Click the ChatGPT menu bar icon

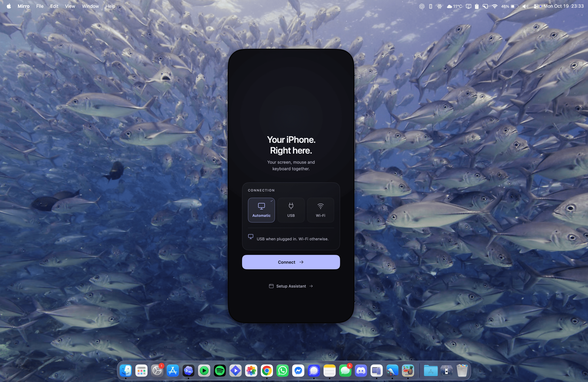422,6
